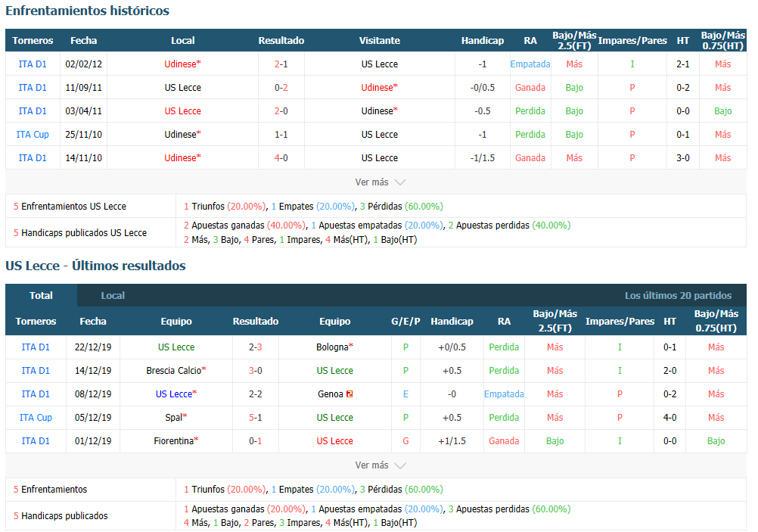Open ITA Cup link for 05/12/19 match
758x532 pixels.
[x=36, y=418]
